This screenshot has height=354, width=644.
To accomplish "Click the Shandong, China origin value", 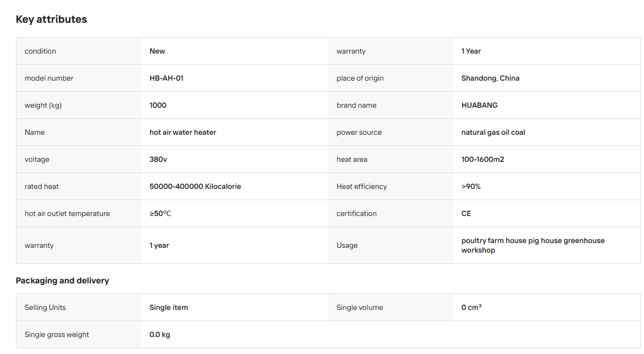I will 490,78.
